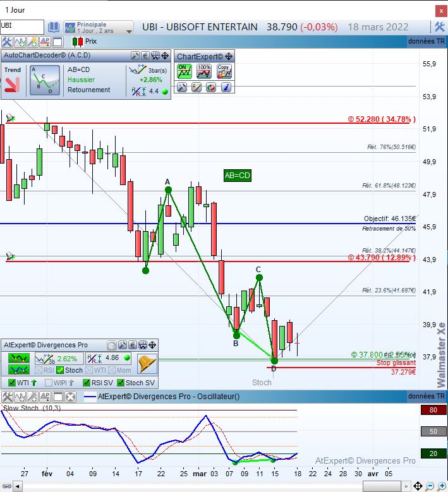This screenshot has height=492, width=448.
Task: Click the horizontal scrollbar thumb
Action: [x=382, y=487]
